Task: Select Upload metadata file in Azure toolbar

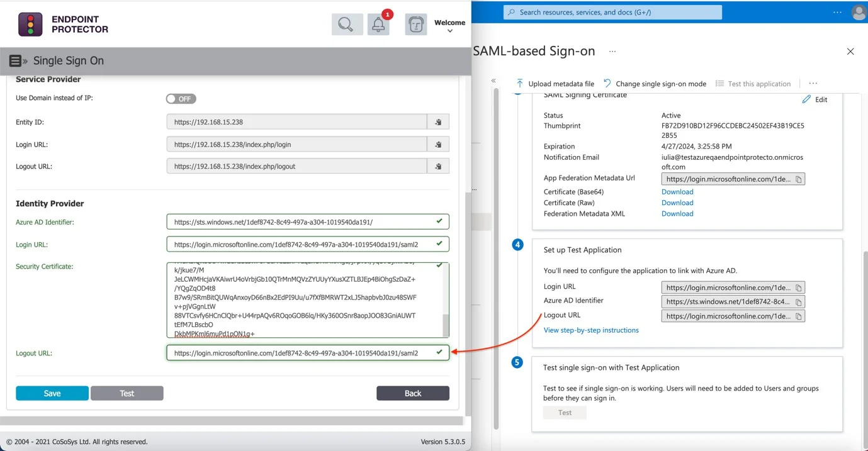Action: [555, 84]
